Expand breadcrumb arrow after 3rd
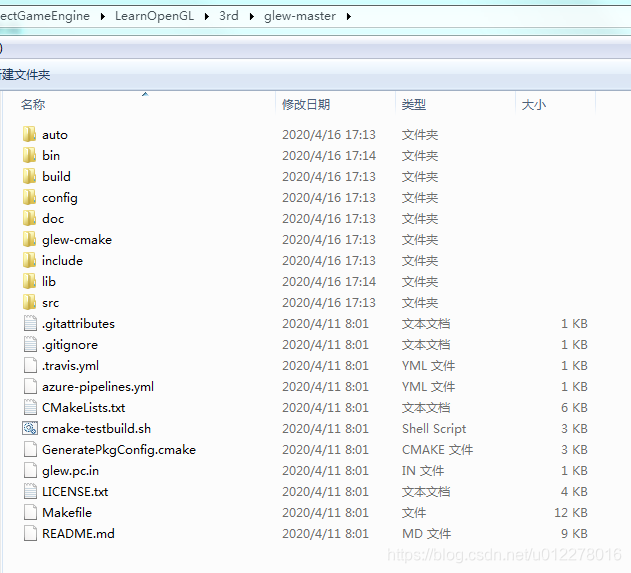631x573 pixels. 252,16
